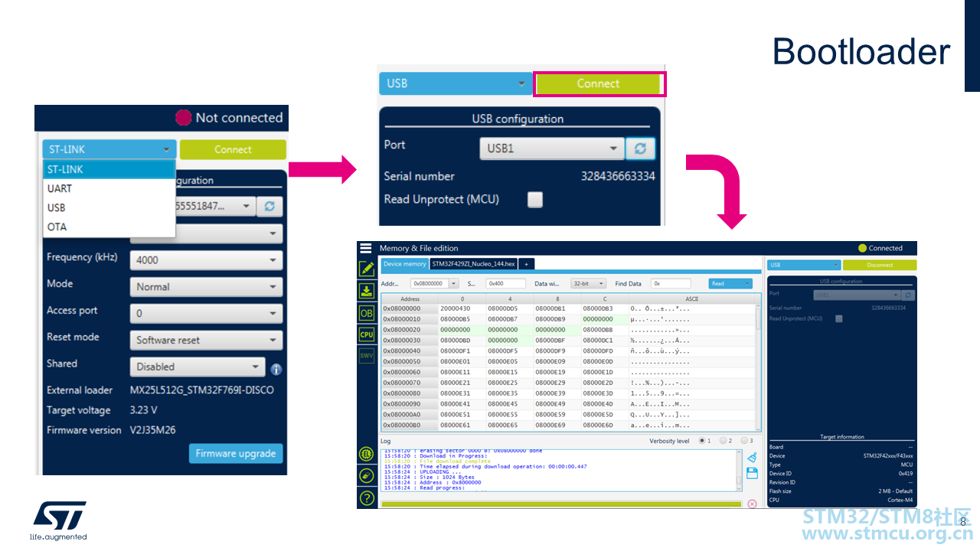Open the Frequency (kHz) 4000 dropdown
The image size is (980, 551).
pyautogui.click(x=206, y=260)
